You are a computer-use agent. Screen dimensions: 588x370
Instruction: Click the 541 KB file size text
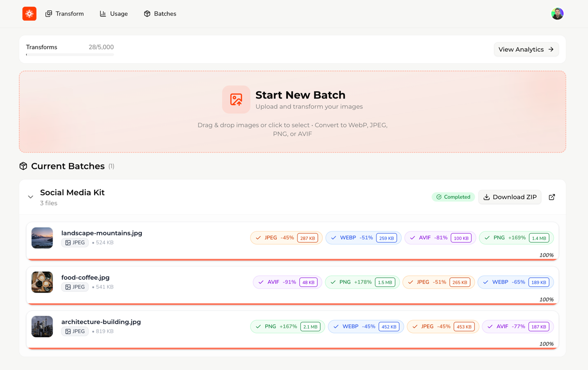[x=104, y=287]
